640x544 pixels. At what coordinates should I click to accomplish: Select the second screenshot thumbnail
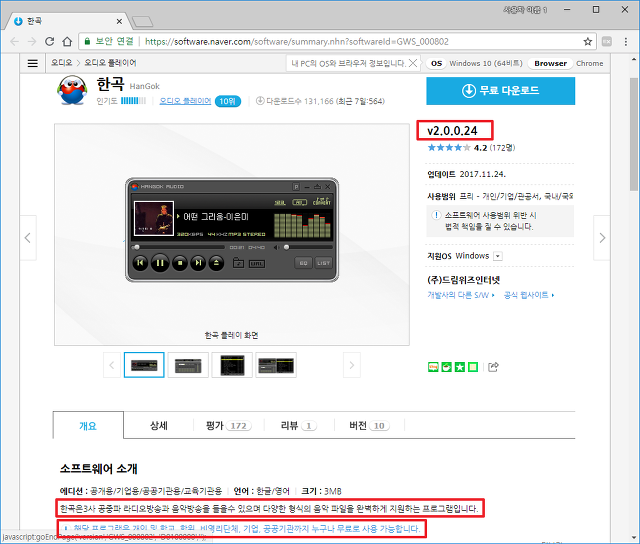click(188, 365)
